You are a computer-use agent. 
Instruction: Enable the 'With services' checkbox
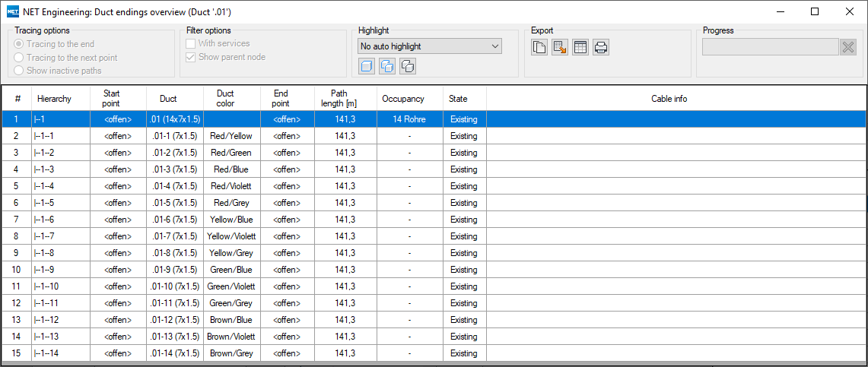(191, 44)
